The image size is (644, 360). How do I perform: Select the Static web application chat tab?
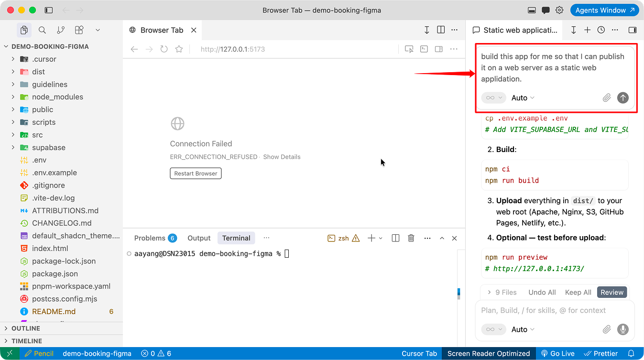point(515,30)
